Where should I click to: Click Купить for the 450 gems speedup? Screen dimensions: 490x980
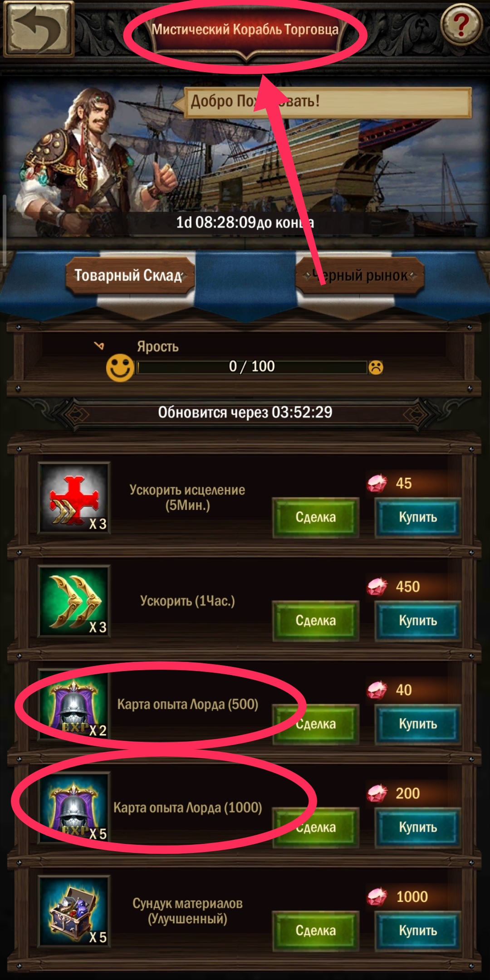point(418,621)
